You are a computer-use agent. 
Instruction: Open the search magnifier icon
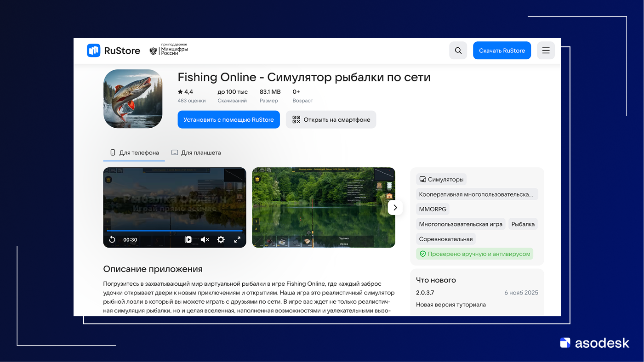click(x=458, y=51)
